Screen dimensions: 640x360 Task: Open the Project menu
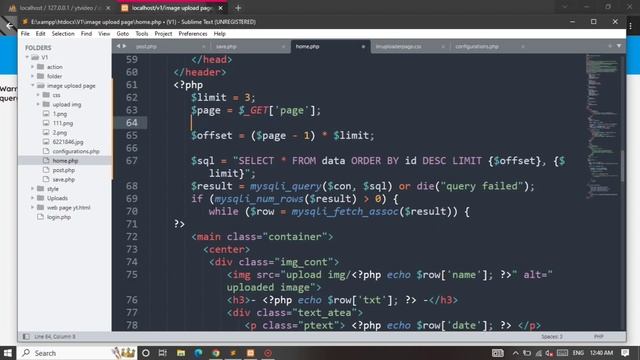tap(163, 33)
